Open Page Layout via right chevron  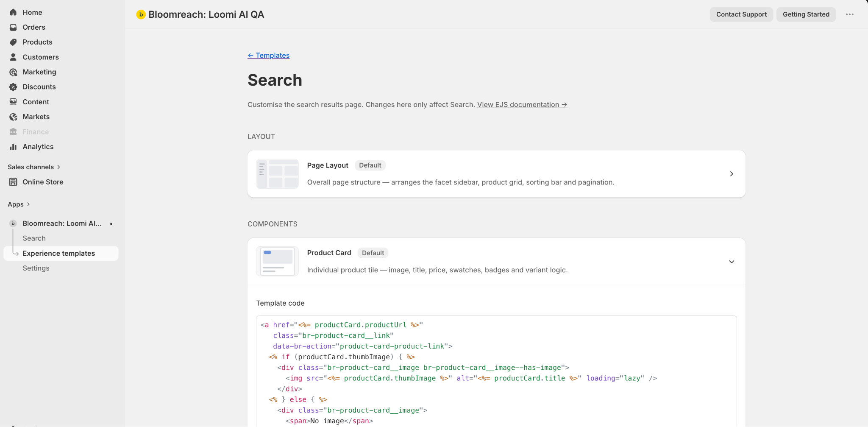click(x=732, y=174)
